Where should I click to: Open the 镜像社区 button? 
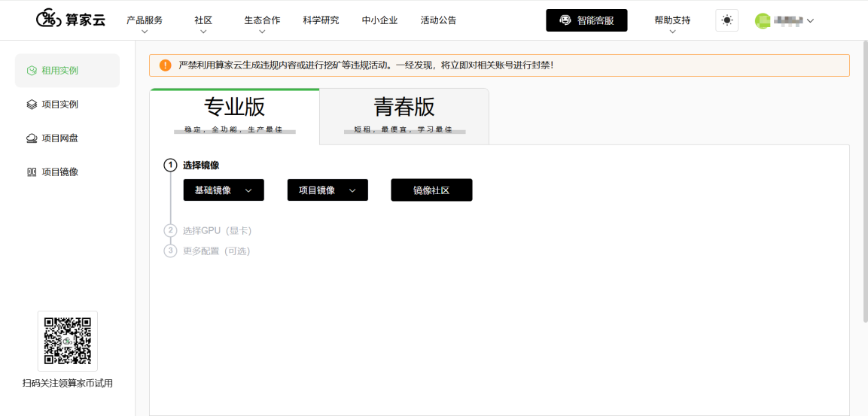point(432,190)
